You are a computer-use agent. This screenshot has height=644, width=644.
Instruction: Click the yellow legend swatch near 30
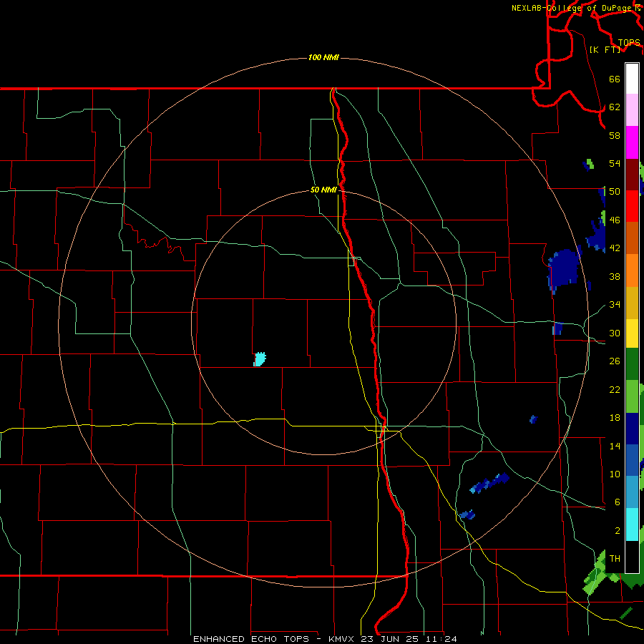point(632,333)
